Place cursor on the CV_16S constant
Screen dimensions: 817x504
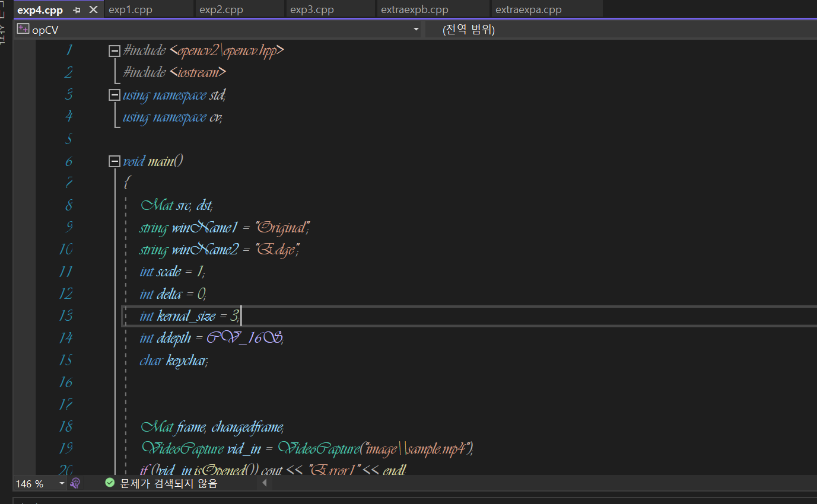pyautogui.click(x=244, y=338)
